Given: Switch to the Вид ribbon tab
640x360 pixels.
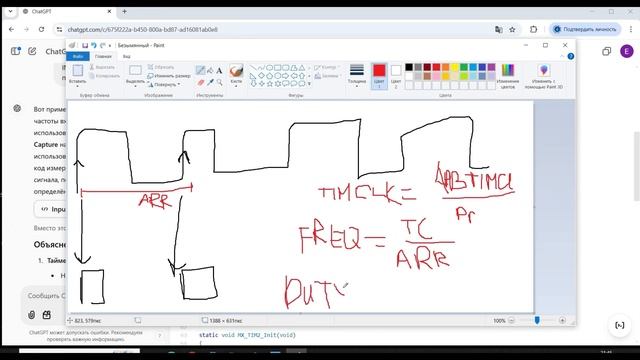Looking at the screenshot, I should click(x=127, y=56).
